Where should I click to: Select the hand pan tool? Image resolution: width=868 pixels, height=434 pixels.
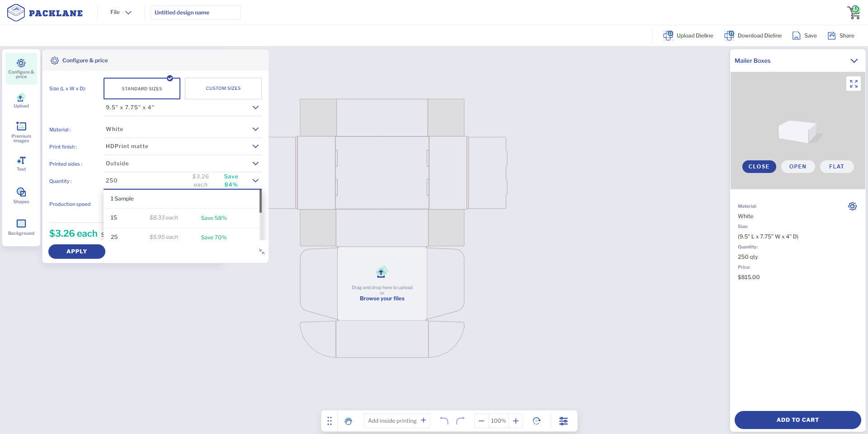[x=348, y=421]
